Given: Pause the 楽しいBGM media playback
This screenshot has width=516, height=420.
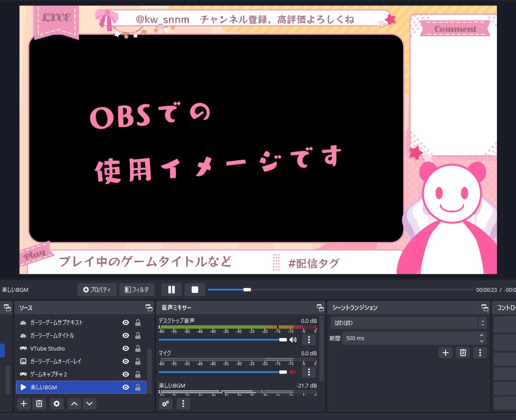Looking at the screenshot, I should pyautogui.click(x=171, y=289).
